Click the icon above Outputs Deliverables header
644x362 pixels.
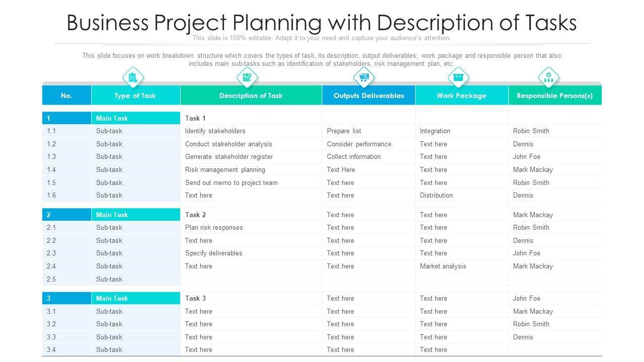364,77
